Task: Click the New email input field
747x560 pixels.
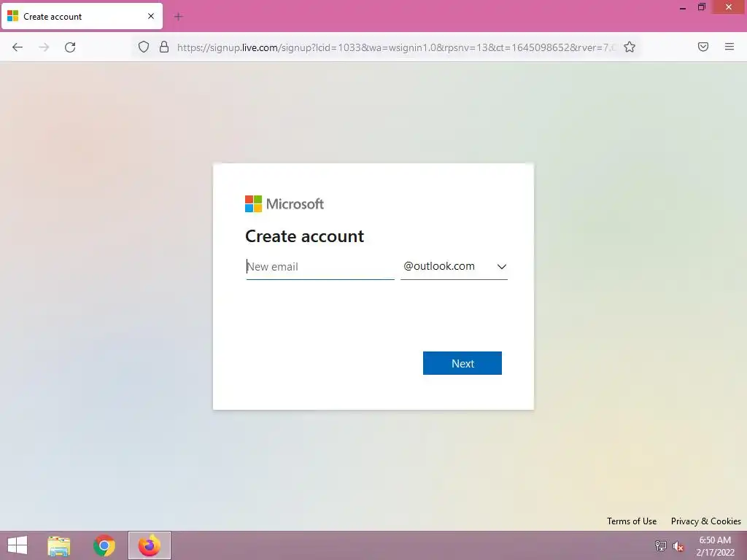Action: point(320,267)
